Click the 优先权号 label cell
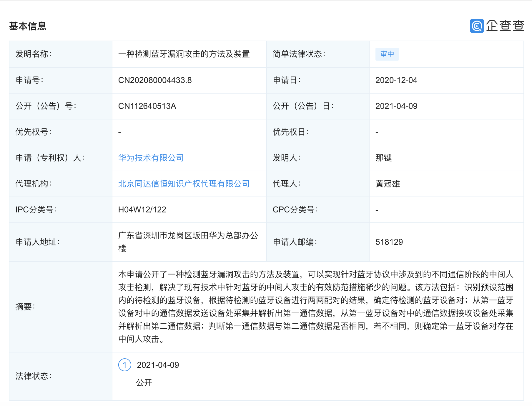Viewport: 532px width, 406px height. [61, 132]
